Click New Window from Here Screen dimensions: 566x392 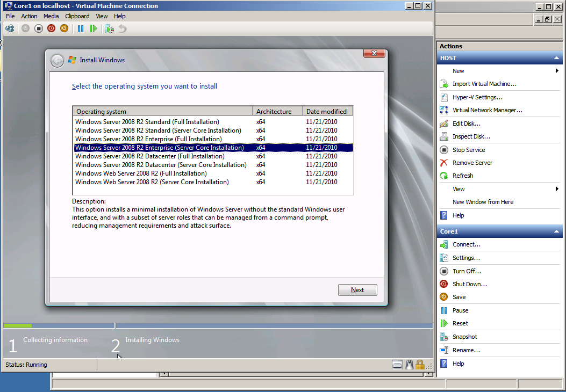483,202
